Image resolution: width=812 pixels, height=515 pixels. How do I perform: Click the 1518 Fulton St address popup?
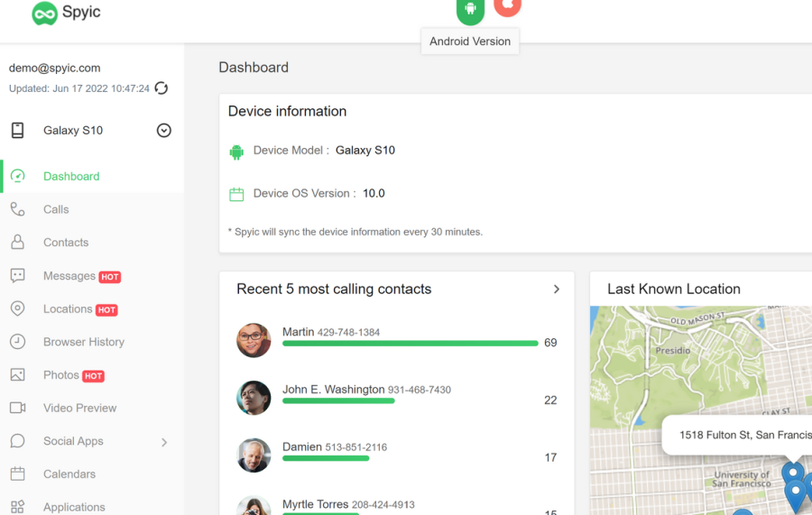[737, 435]
